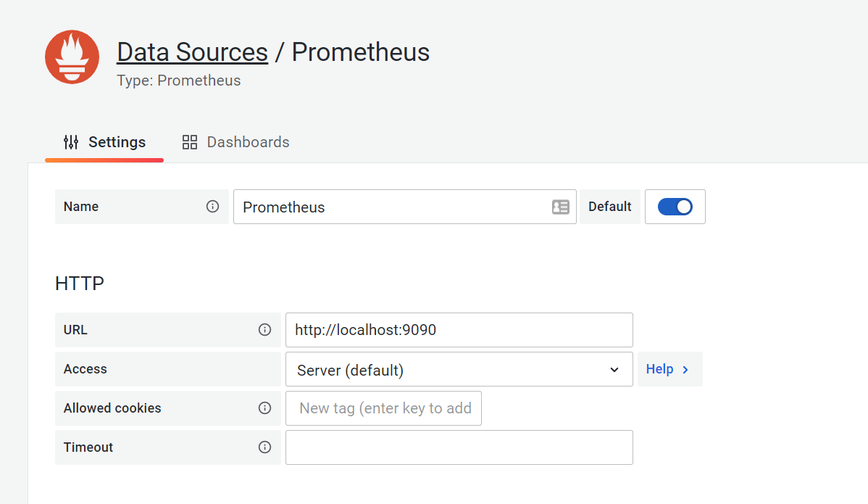The image size is (868, 504).
Task: Switch to the Settings tab label
Action: point(117,142)
